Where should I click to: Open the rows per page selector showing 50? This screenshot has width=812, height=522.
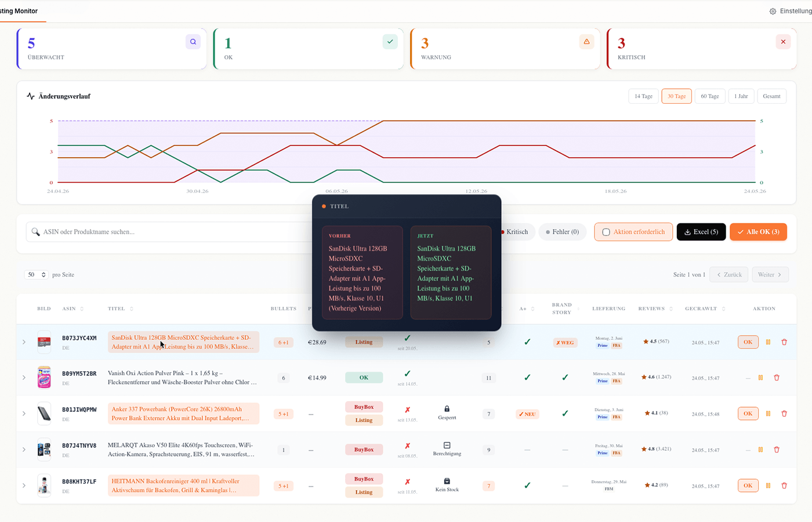pos(36,274)
